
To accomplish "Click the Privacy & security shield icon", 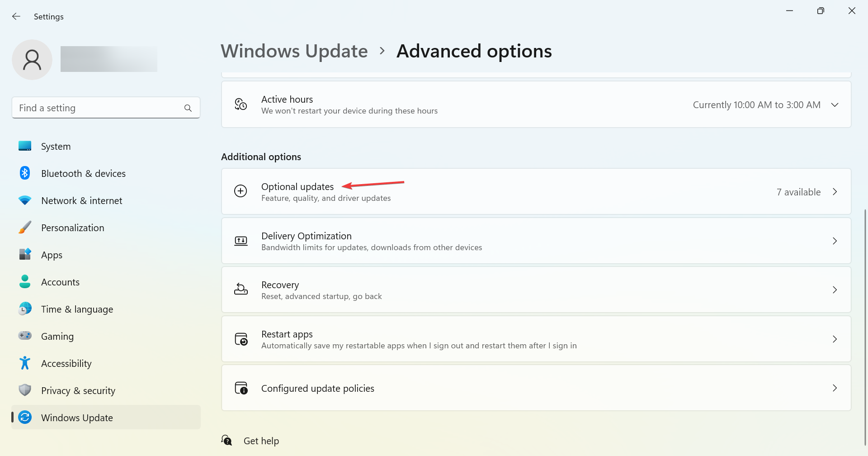I will 25,390.
